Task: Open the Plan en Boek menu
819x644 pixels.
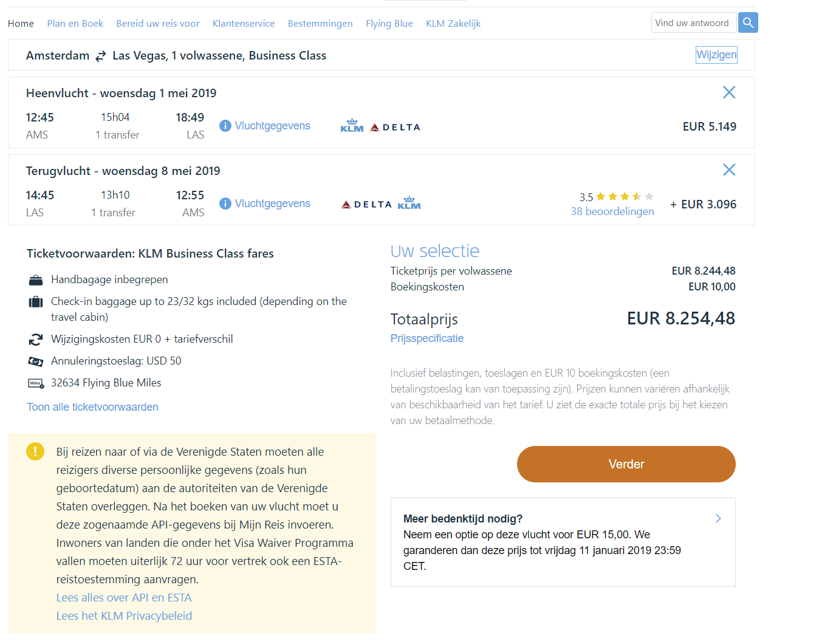Action: (75, 24)
